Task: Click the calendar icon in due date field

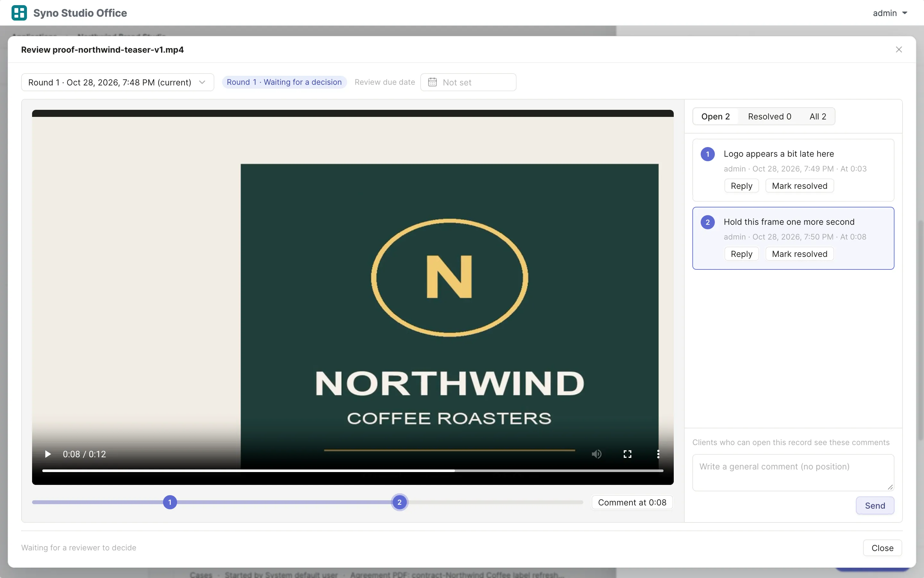Action: point(432,82)
